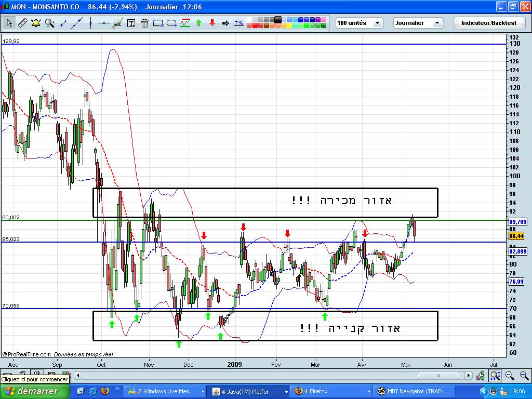The width and height of the screenshot is (532, 399).
Task: Select the ellipse drawing tool
Action: (x=171, y=23)
